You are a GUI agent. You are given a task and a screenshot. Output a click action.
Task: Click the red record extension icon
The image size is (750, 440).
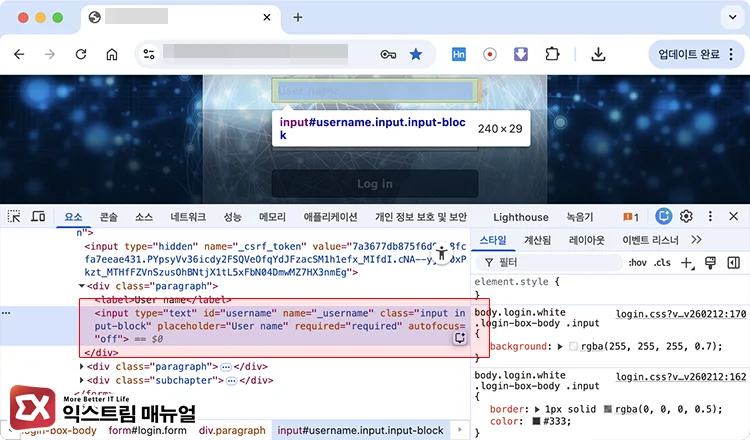489,55
